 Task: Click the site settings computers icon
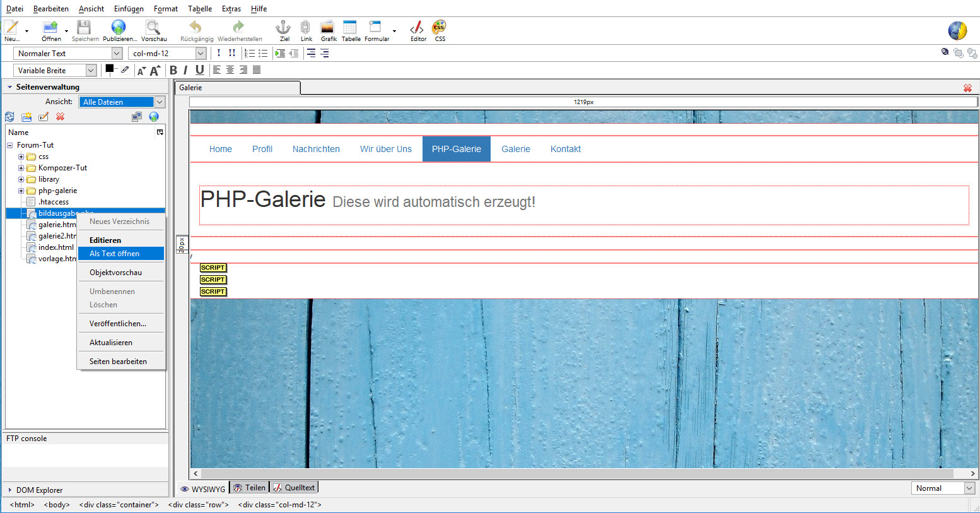[x=136, y=117]
